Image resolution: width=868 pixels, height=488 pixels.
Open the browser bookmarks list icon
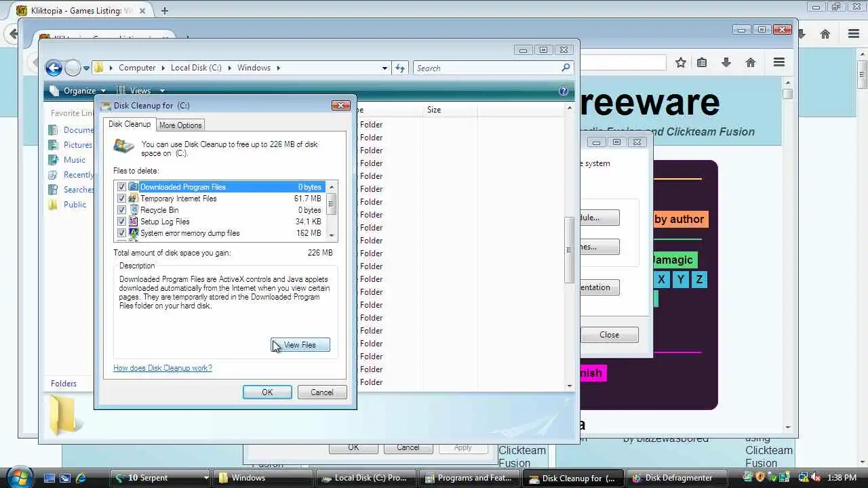[702, 62]
